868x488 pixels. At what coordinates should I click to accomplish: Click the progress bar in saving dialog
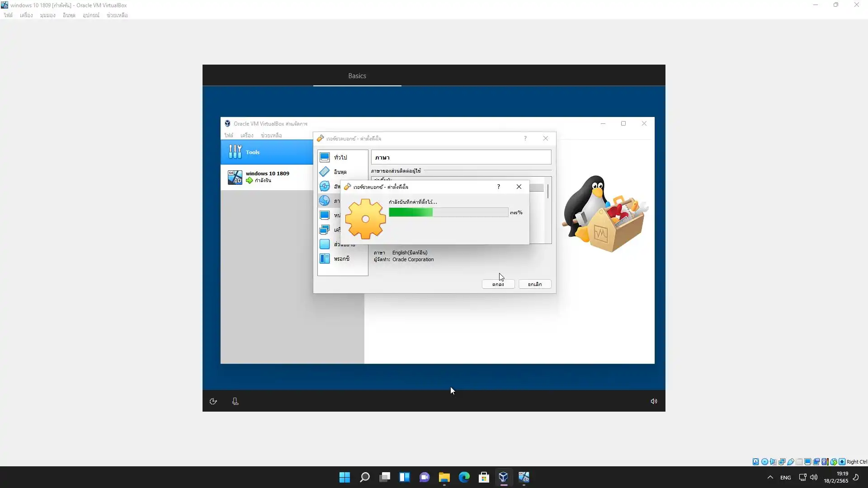[x=448, y=212]
